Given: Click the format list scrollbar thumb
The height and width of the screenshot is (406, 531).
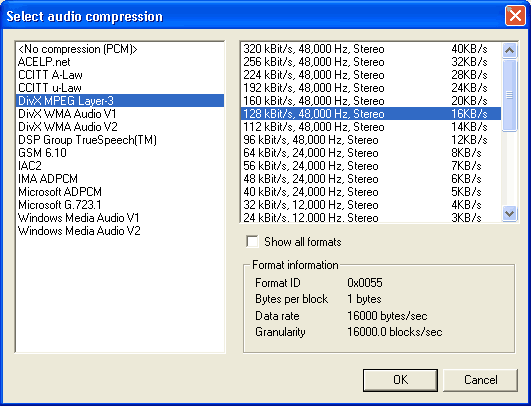Looking at the screenshot, I should tap(509, 95).
